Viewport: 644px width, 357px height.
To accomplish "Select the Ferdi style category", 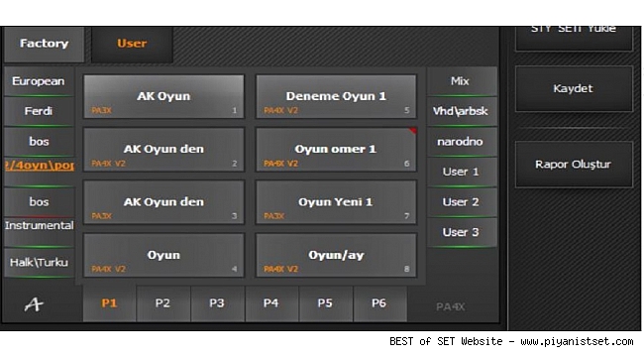I will [x=39, y=111].
